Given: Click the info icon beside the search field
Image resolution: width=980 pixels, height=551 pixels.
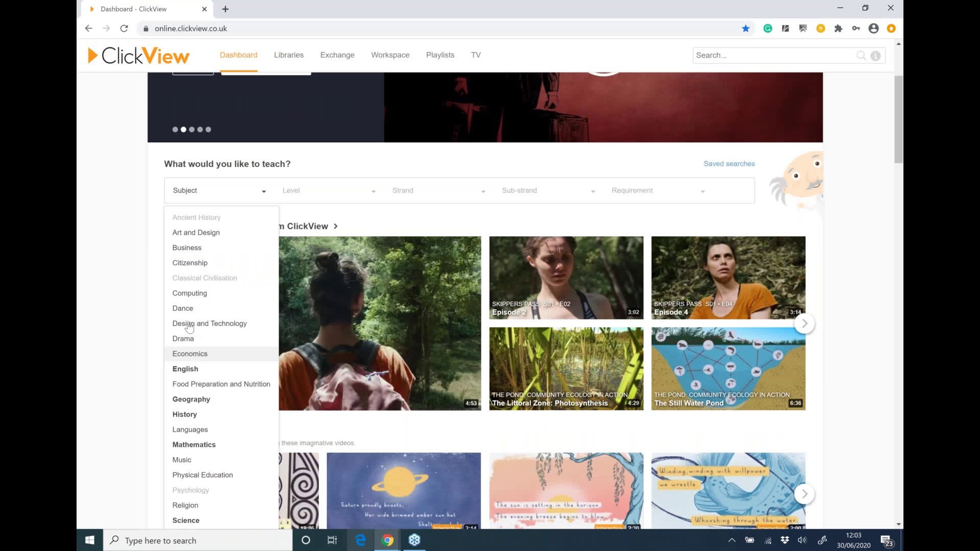Looking at the screenshot, I should pyautogui.click(x=876, y=56).
